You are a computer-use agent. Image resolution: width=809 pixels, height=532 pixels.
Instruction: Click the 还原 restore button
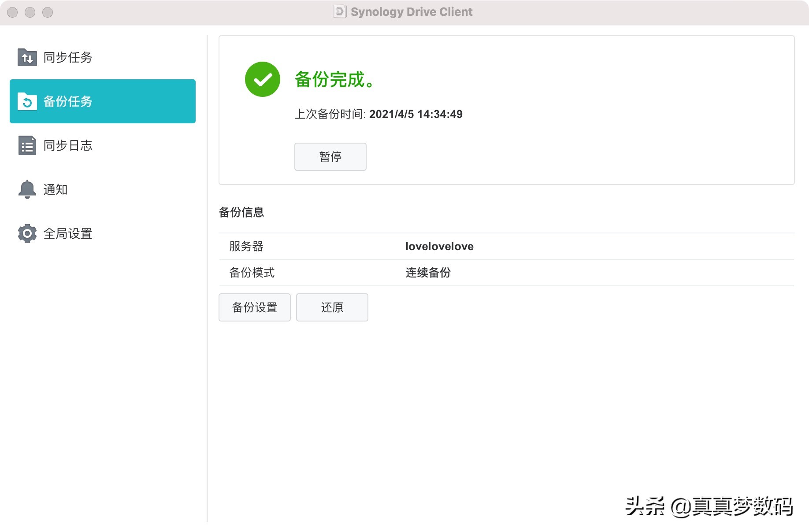pos(332,307)
